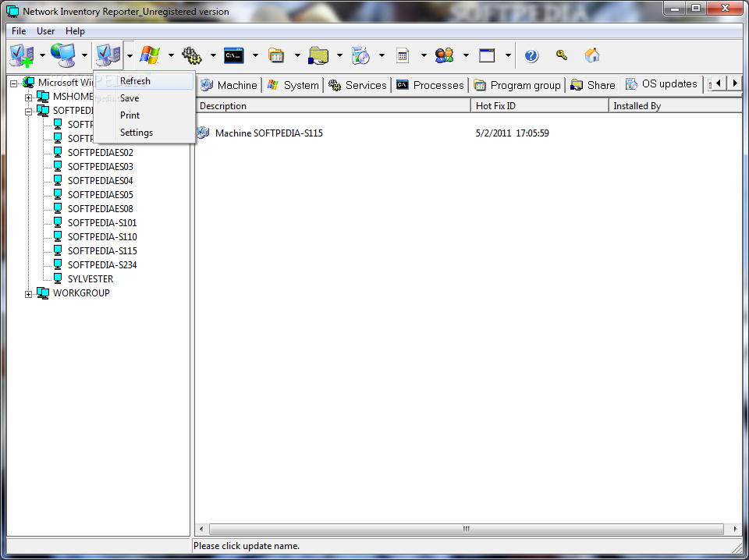Sort by the Installed By column header

click(676, 106)
